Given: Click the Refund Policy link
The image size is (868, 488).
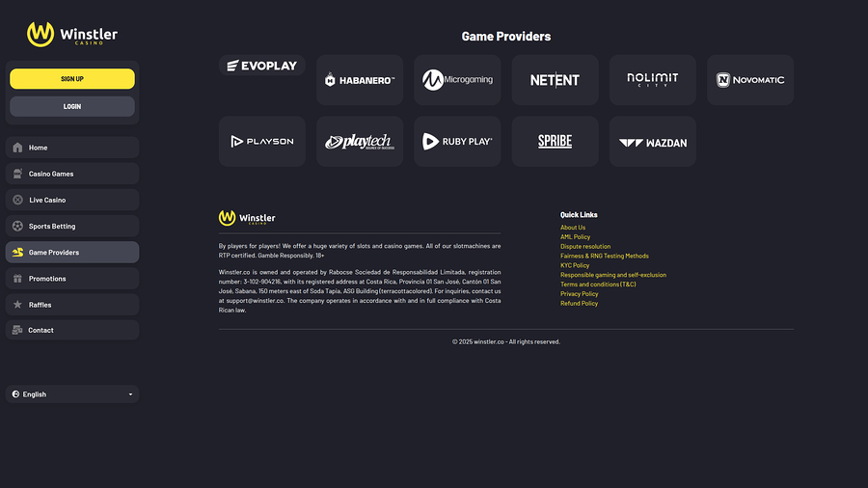Looking at the screenshot, I should tap(579, 304).
